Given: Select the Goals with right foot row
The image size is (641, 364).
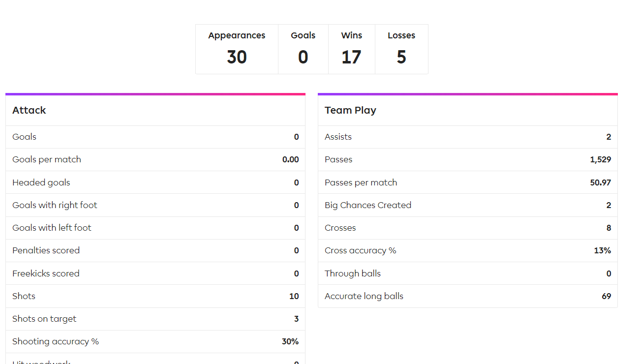Looking at the screenshot, I should (x=155, y=205).
